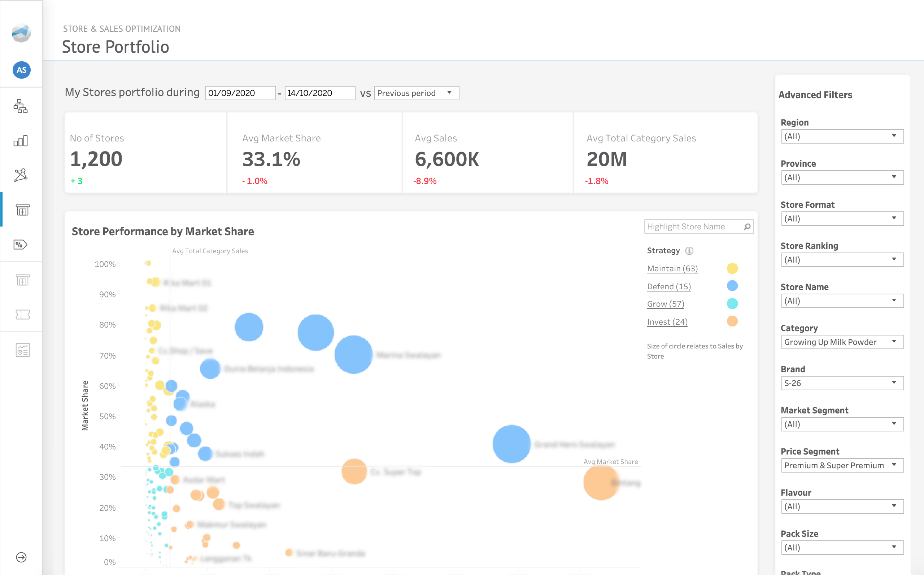The height and width of the screenshot is (575, 924).
Task: Click the Maintain (63) strategy link
Action: (x=672, y=268)
